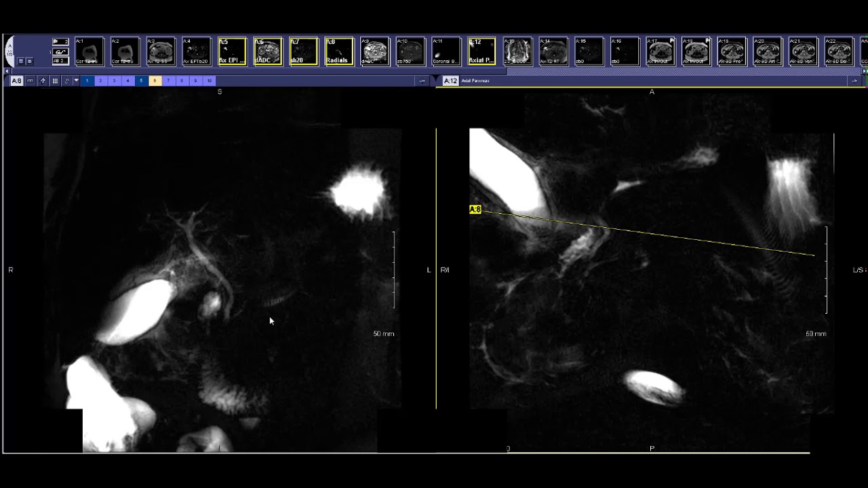Click the stacked view icon left of thumbnails
Viewport: 868px width, 488px height.
29,61
